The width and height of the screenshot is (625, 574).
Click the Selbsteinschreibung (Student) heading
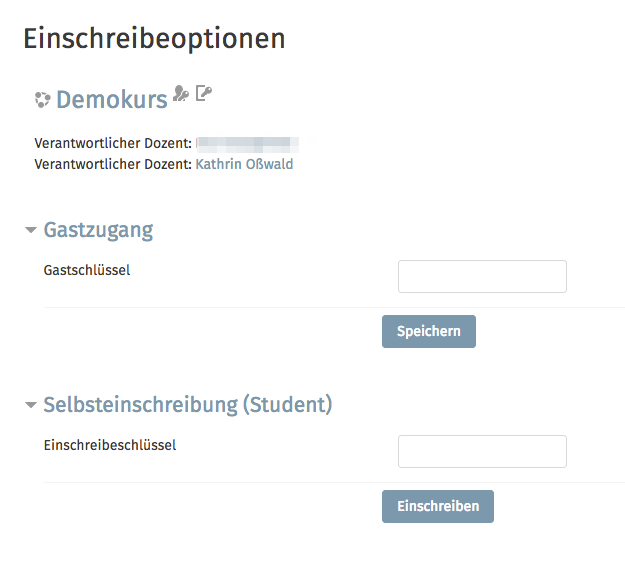(x=188, y=405)
